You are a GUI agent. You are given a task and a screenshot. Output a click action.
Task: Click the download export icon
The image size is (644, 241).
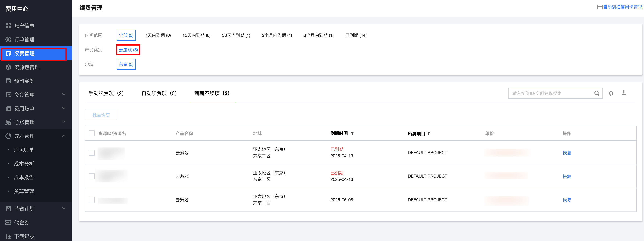[x=624, y=93]
